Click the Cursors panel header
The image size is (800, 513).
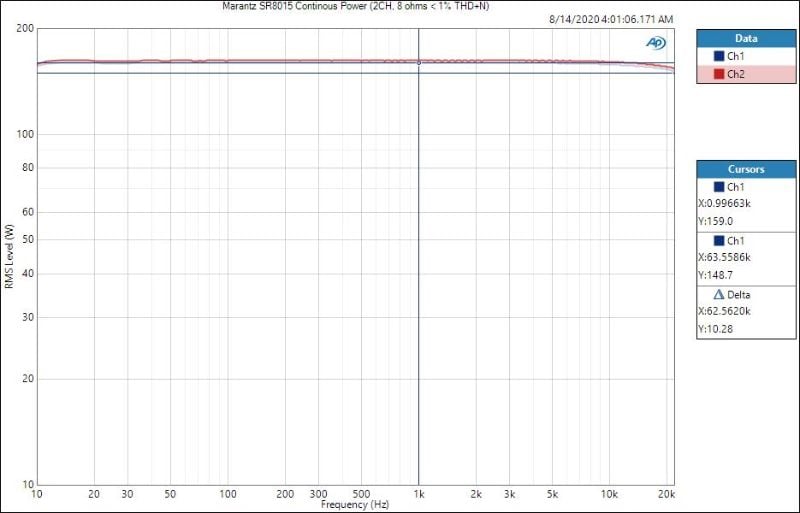[x=746, y=169]
